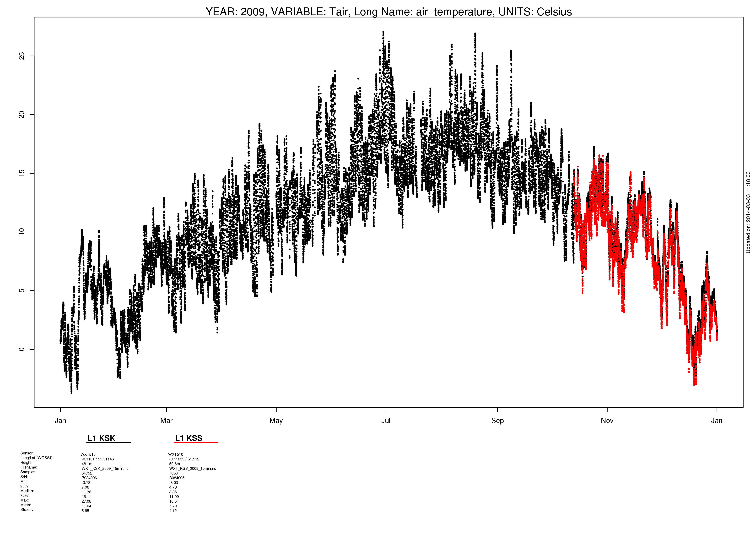Click the std.dev value 4.12
This screenshot has width=756, height=535.
click(173, 511)
